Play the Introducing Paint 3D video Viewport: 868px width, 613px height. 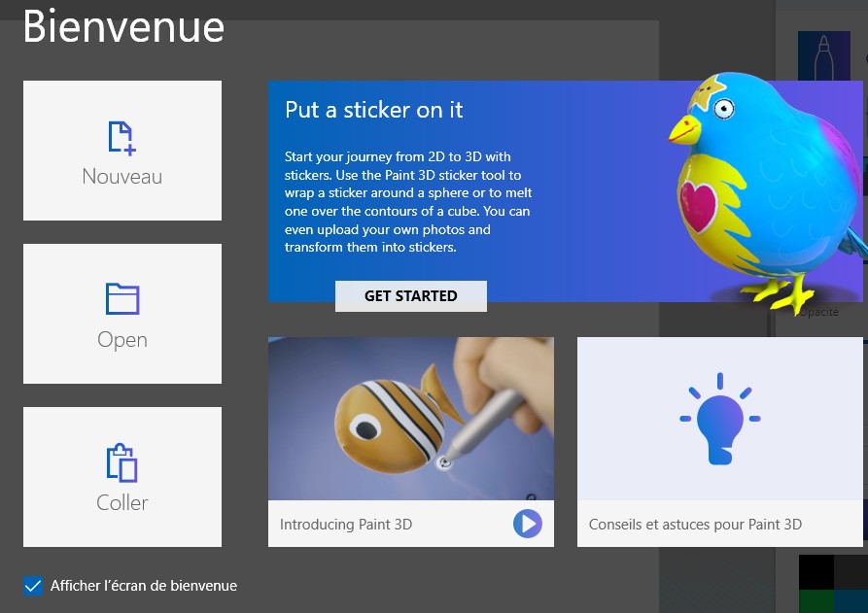click(528, 524)
